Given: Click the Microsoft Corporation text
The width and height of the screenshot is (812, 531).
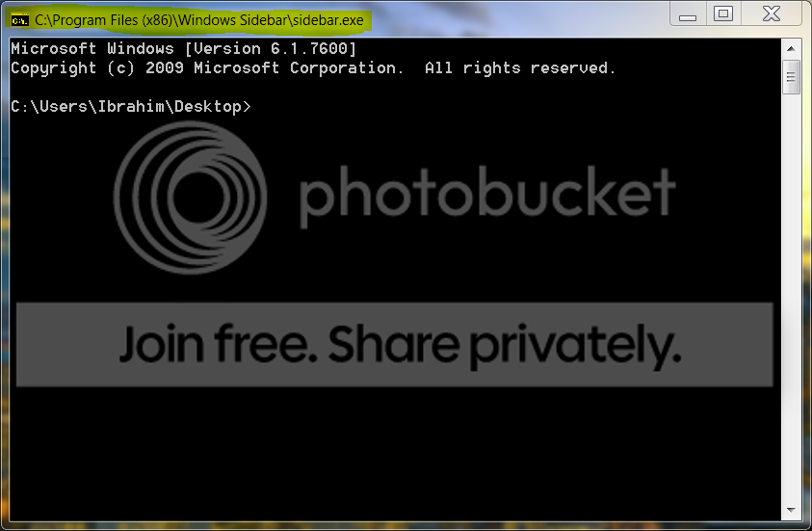Looking at the screenshot, I should point(299,67).
